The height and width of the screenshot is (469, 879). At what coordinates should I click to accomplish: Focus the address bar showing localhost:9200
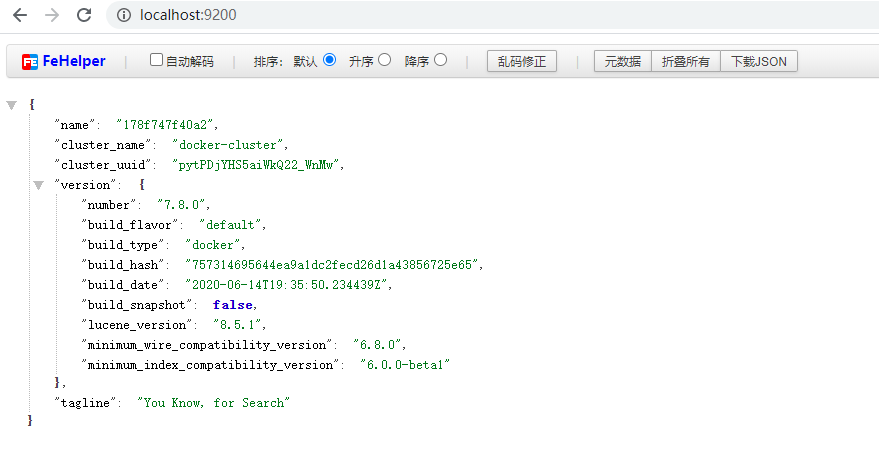[x=493, y=15]
